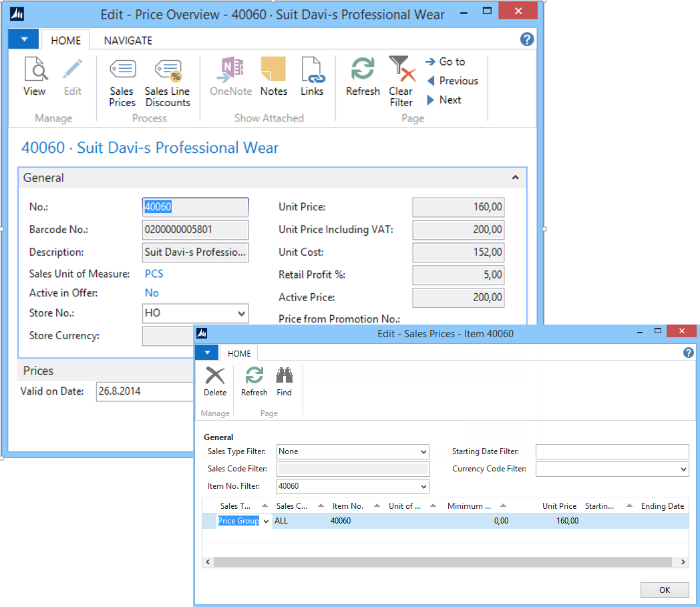Expand the Store No. dropdown

coord(241,313)
